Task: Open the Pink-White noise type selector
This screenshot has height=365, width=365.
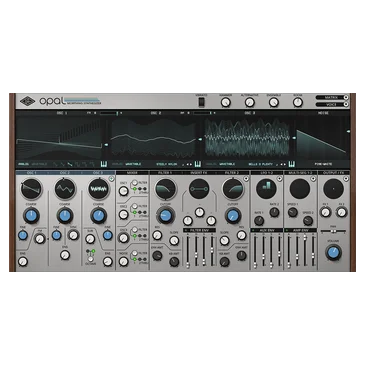Action: tap(323, 164)
